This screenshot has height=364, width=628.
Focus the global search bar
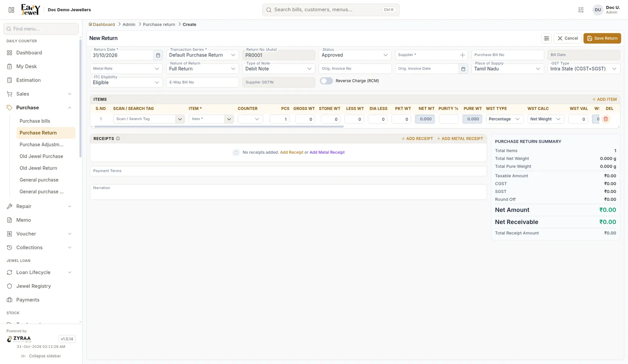[x=331, y=10]
